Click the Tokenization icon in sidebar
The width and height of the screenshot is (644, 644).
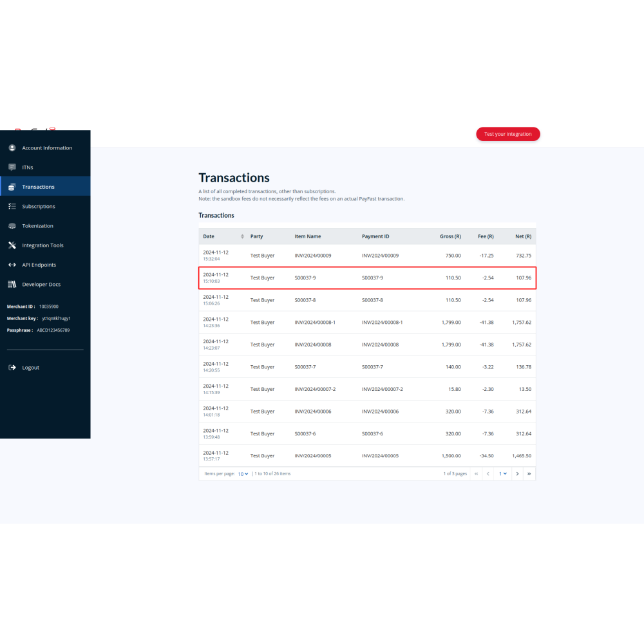tap(12, 226)
